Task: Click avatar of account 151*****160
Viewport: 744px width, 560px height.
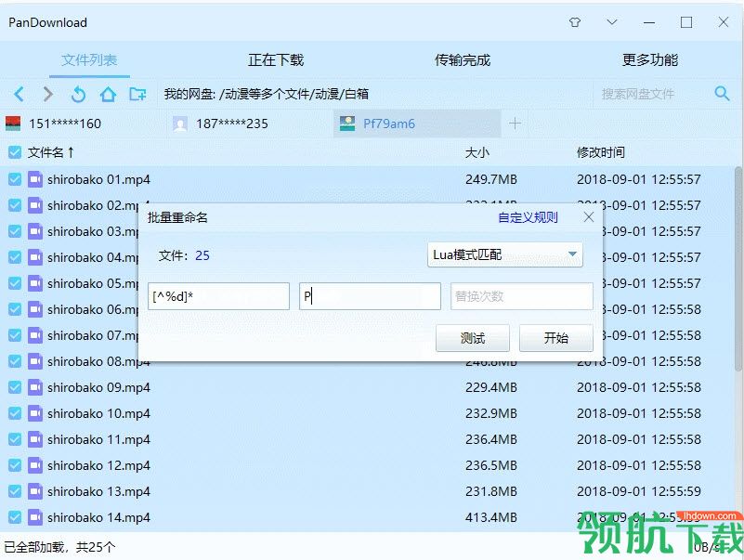Action: click(x=13, y=124)
